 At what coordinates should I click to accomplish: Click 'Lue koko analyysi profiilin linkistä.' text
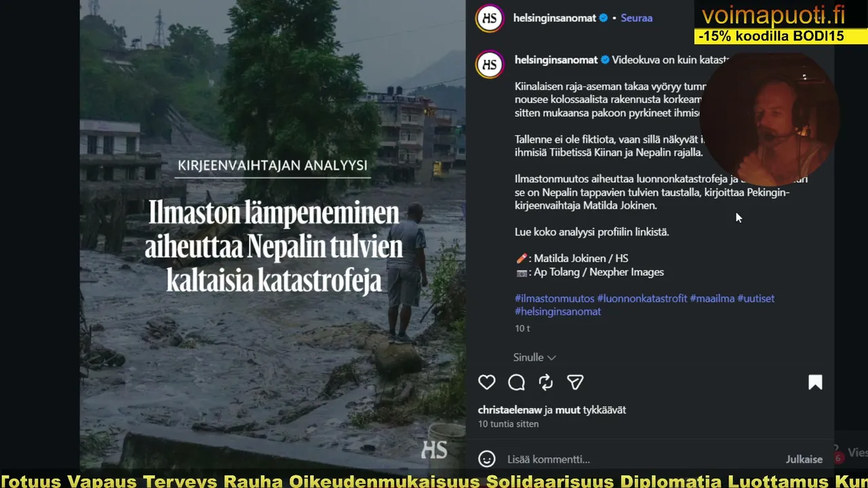[x=592, y=232]
